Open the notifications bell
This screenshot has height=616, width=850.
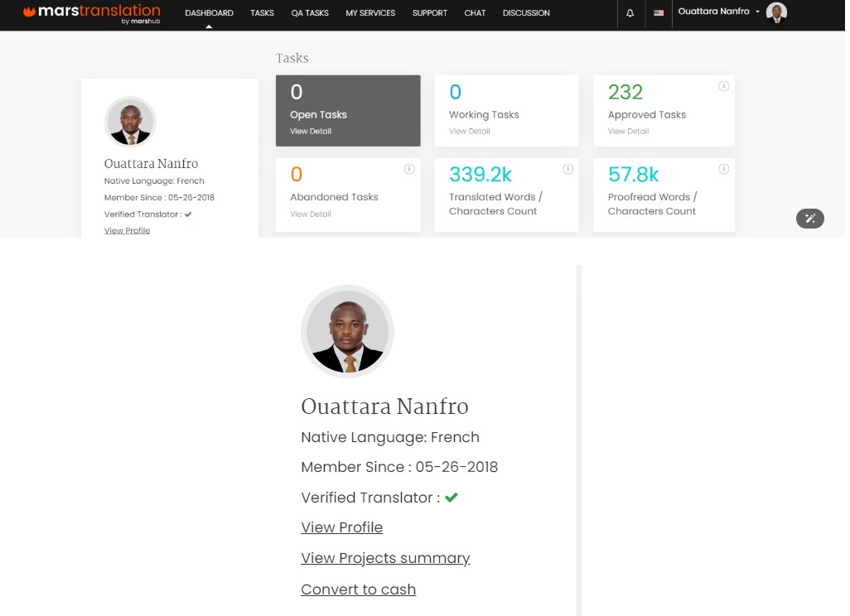tap(630, 13)
